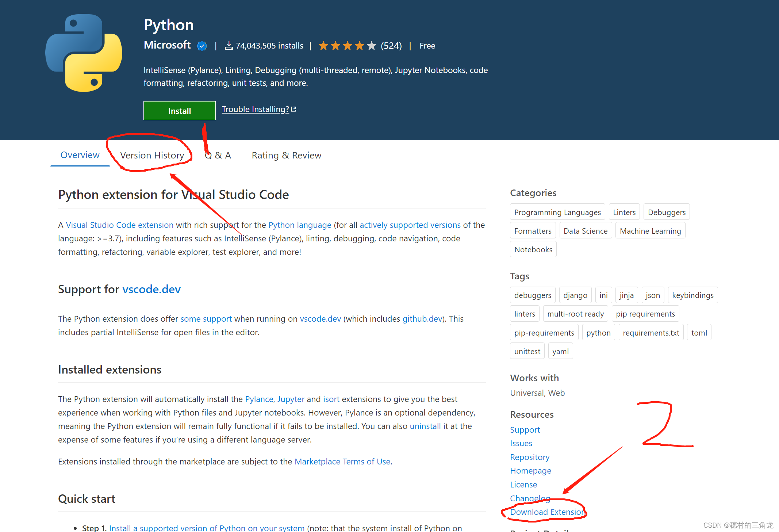This screenshot has height=532, width=779.
Task: Open the some support link
Action: click(x=206, y=319)
